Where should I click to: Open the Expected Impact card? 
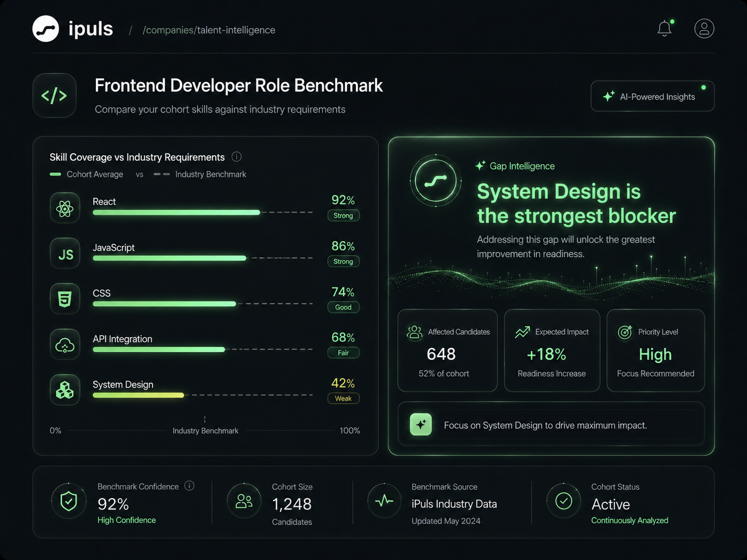[x=552, y=351]
